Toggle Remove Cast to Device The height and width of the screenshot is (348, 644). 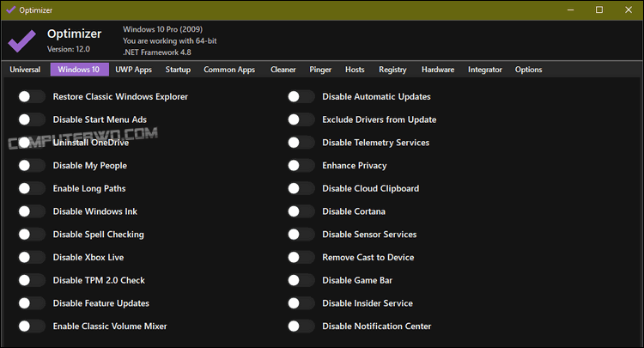(301, 258)
